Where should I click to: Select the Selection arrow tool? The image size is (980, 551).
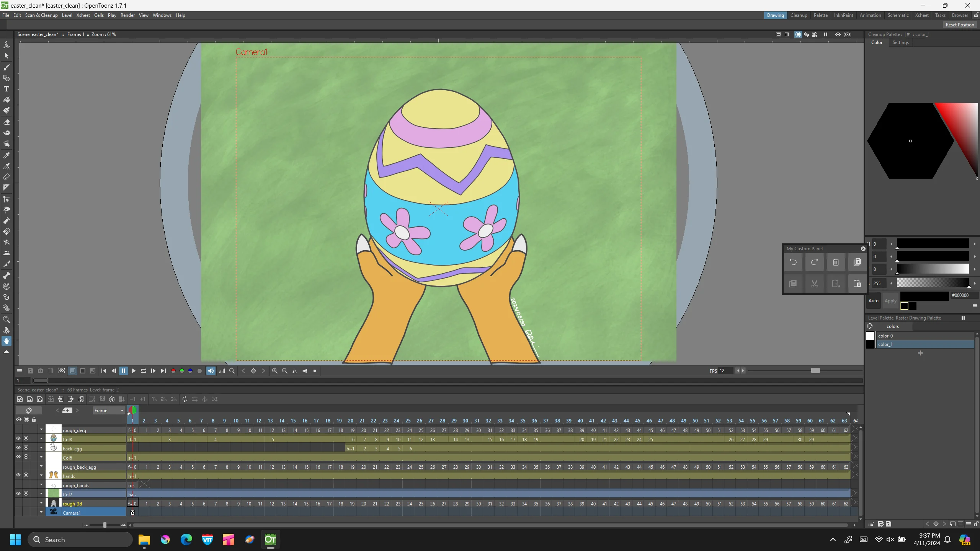pos(7,56)
